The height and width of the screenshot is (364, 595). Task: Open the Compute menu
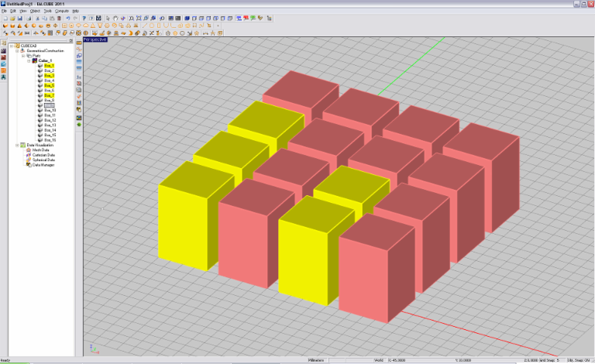(x=61, y=11)
